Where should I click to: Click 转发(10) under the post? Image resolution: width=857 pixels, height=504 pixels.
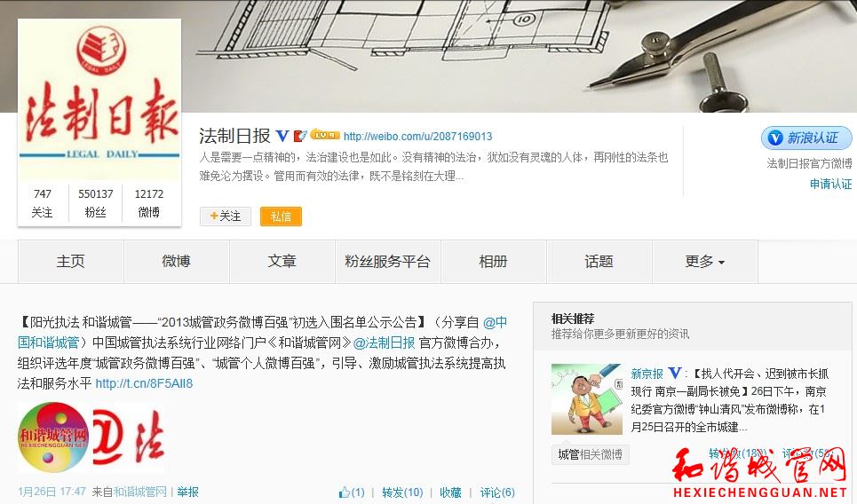(402, 492)
